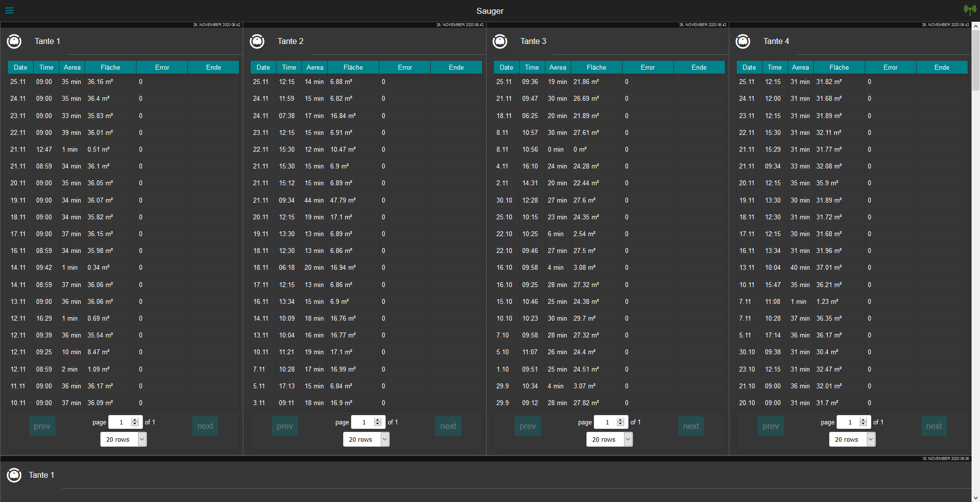Click the Sauger page title
This screenshot has width=980, height=502.
pyautogui.click(x=490, y=11)
